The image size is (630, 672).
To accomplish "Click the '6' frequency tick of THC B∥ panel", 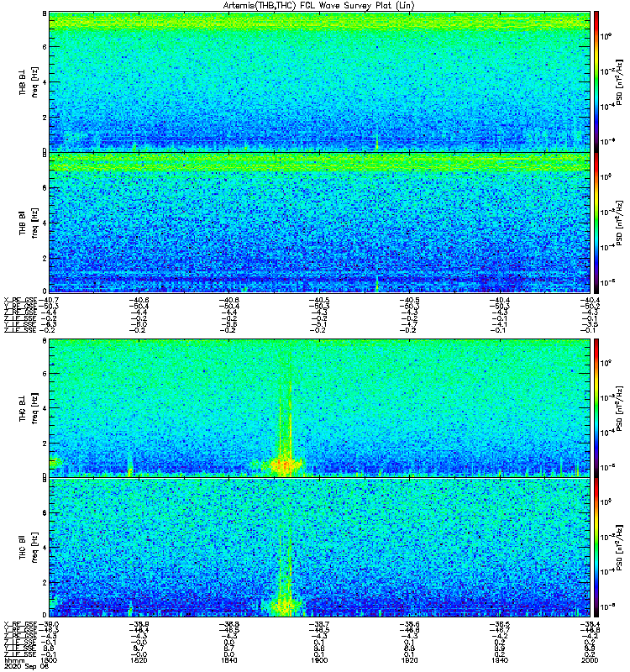I will click(45, 512).
